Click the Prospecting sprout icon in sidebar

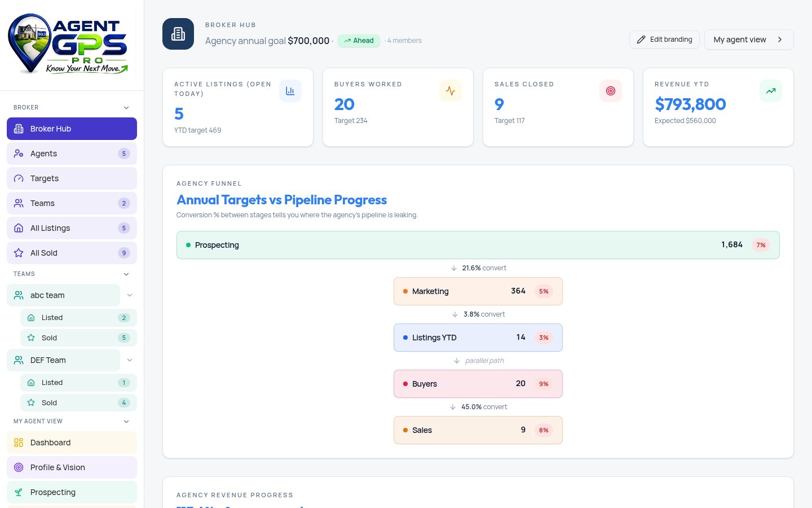[x=19, y=492]
